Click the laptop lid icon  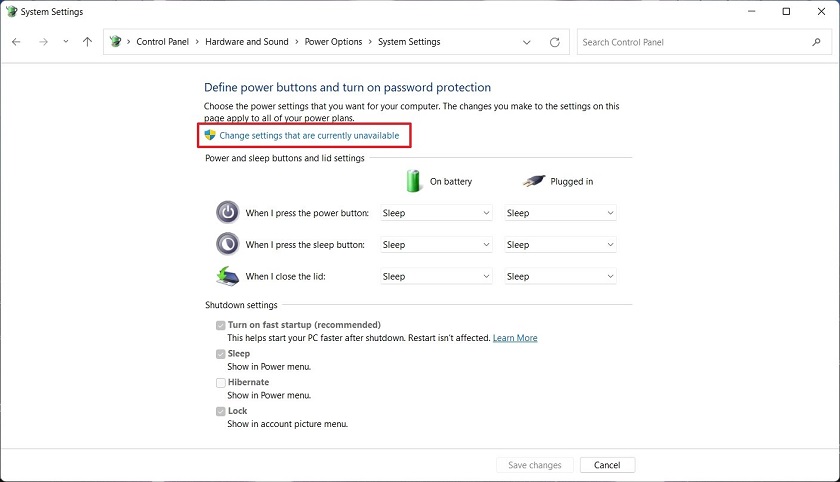click(228, 276)
